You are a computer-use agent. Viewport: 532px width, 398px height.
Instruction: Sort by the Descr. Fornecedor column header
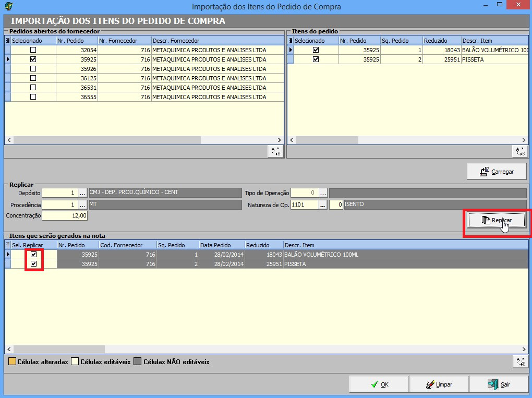217,41
